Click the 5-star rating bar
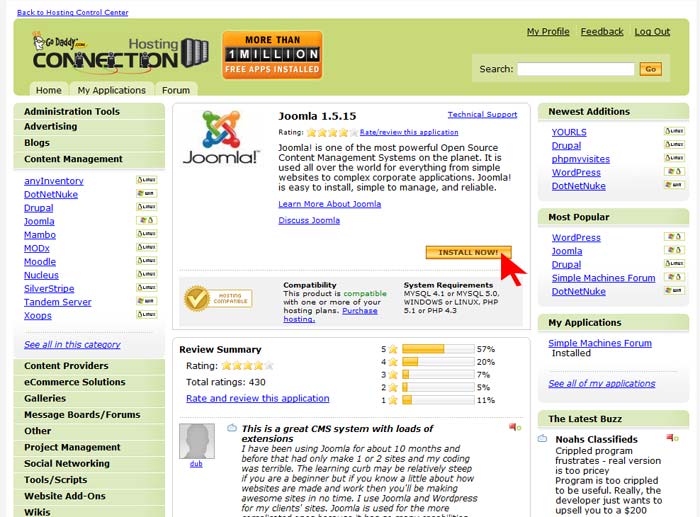700x517 pixels. (438, 349)
